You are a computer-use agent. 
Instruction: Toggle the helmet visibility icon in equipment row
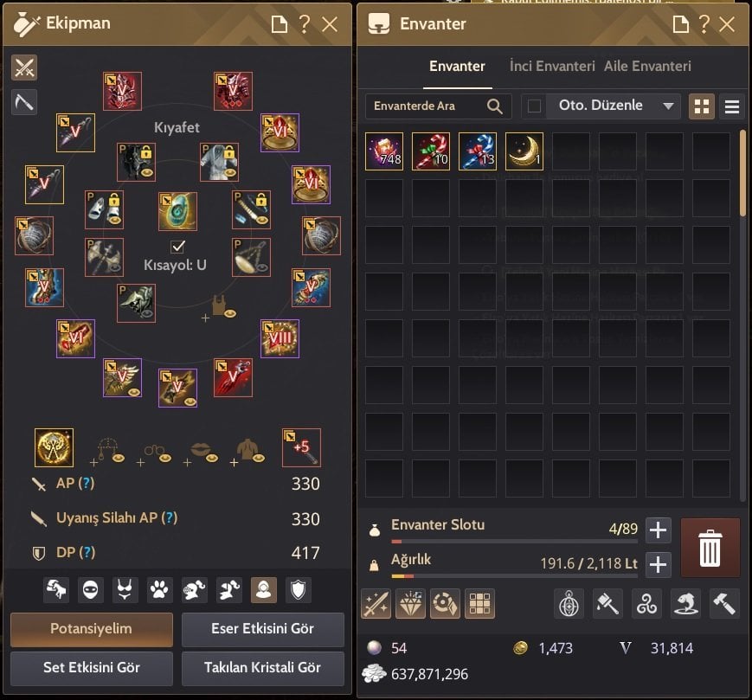[x=194, y=590]
